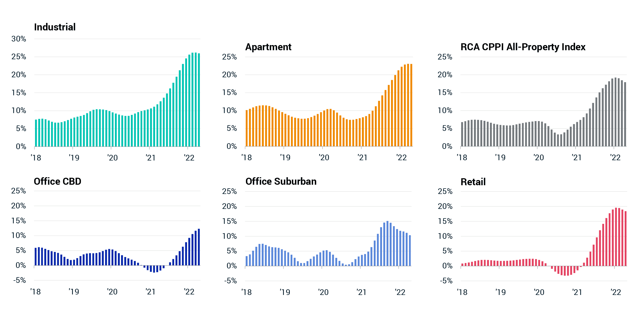Click the '22 x-axis label under Industrial chart
Viewport: 644px width, 322px height.
point(189,158)
